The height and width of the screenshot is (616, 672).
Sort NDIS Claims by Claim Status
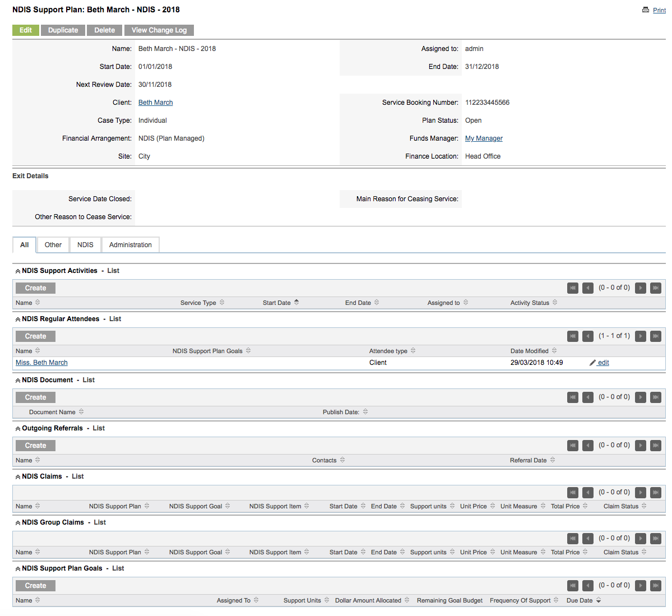point(625,507)
